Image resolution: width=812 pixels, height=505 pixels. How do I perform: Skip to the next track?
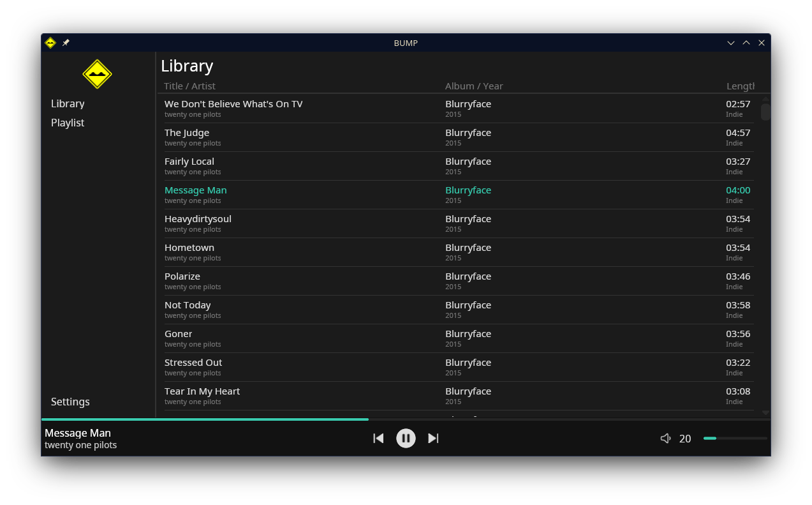pos(433,438)
